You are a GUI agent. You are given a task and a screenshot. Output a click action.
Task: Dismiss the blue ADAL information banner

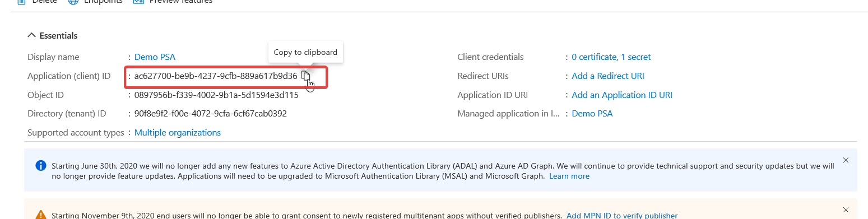coord(846,160)
